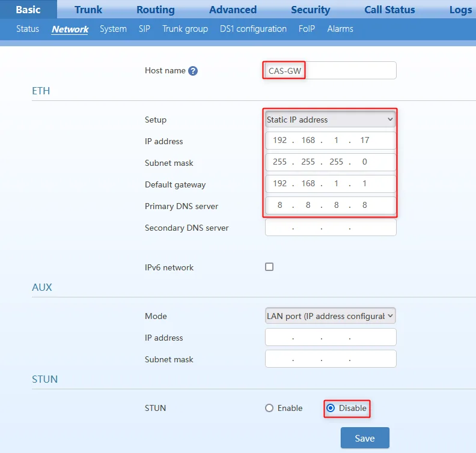The width and height of the screenshot is (476, 453).
Task: Click the IPv6 network label
Action: pyautogui.click(x=169, y=267)
